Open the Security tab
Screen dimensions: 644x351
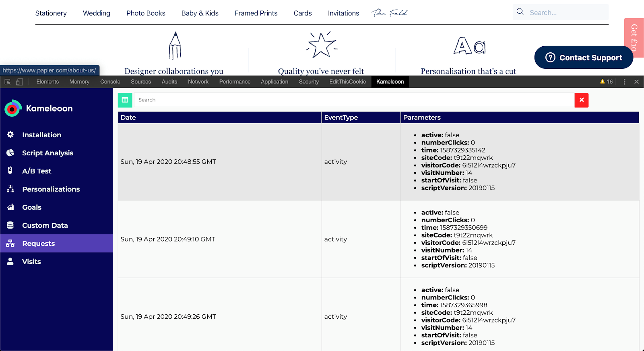[309, 82]
